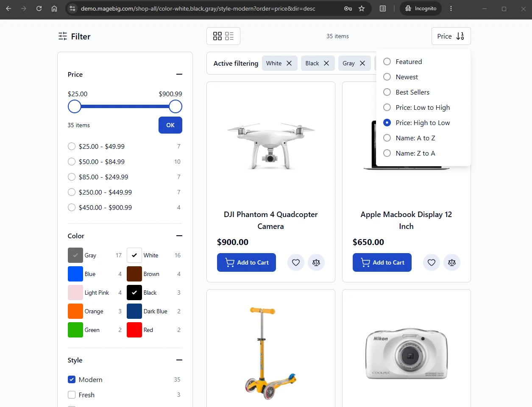Click the Filter sliders icon
Screen dimensions: 532x407
(63, 36)
